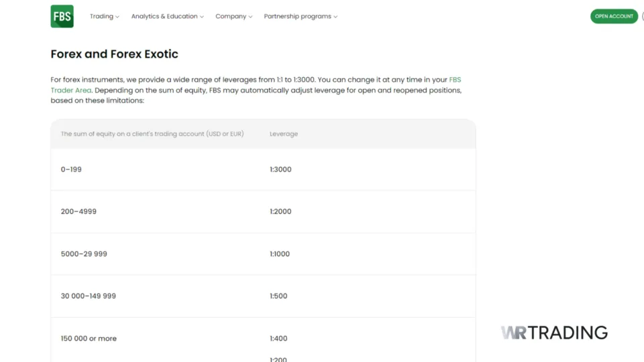Expand the Trading dropdown chevron
The height and width of the screenshot is (362, 644).
point(117,17)
